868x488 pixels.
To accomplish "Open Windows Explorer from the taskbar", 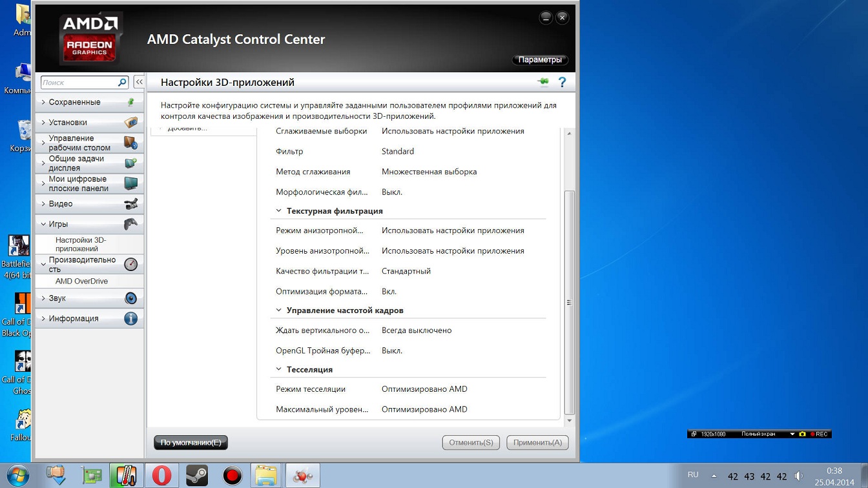I will [266, 476].
